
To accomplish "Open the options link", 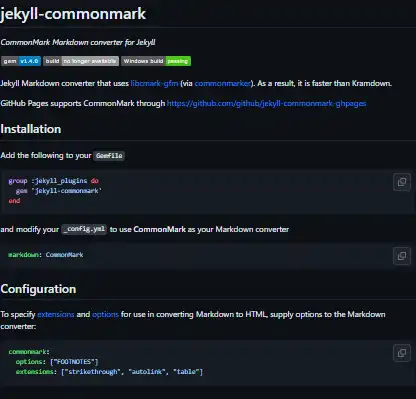I will [105, 314].
